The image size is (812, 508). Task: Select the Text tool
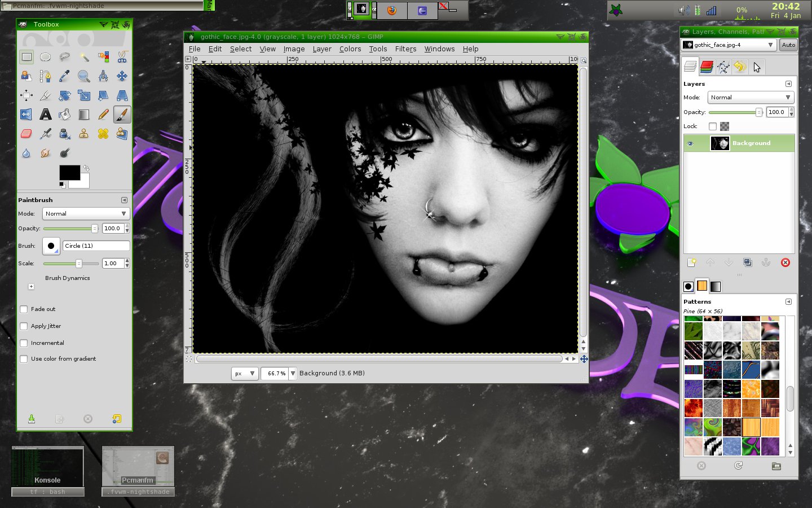46,115
